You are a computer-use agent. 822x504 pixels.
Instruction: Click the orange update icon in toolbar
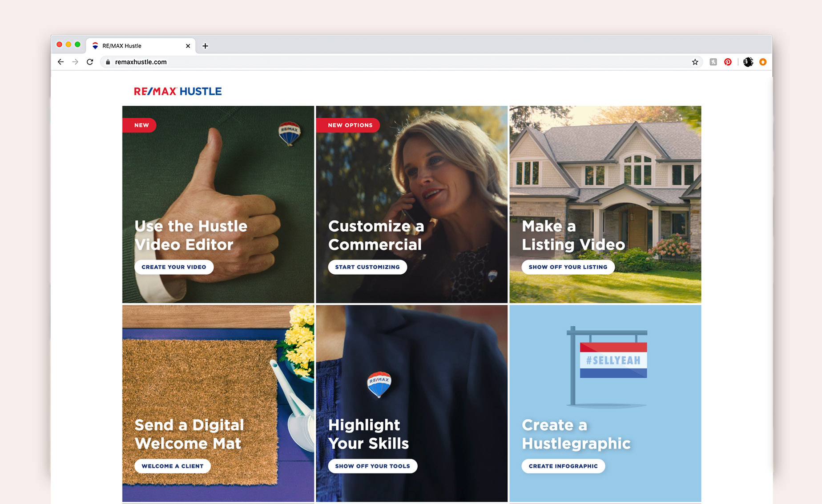[x=763, y=62]
